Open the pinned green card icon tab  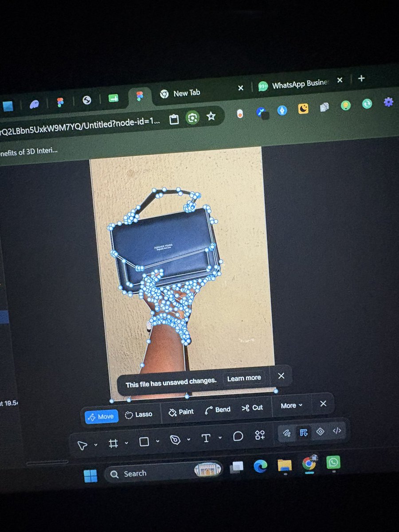(113, 99)
